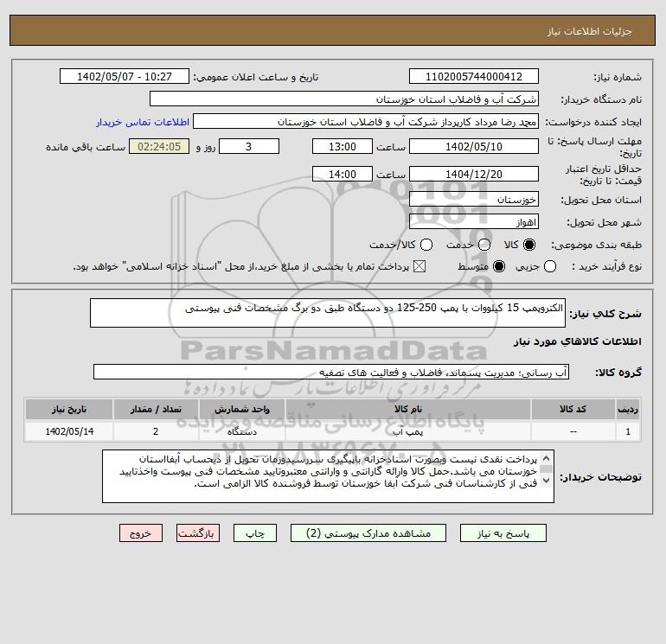Select the کالا/خدمت radio button
The height and width of the screenshot is (644, 666).
coord(426,245)
